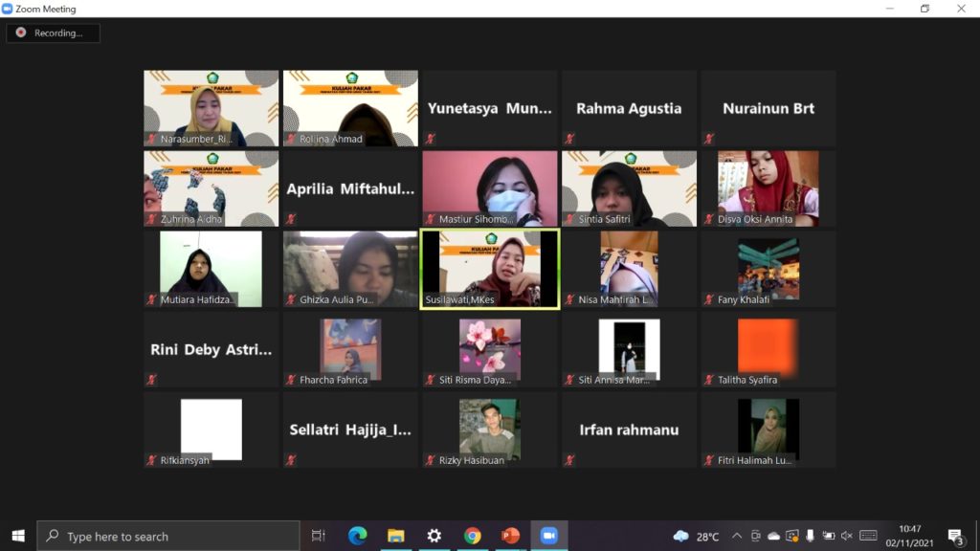
Task: Launch Microsoft Edge from taskbar
Action: [x=357, y=536]
